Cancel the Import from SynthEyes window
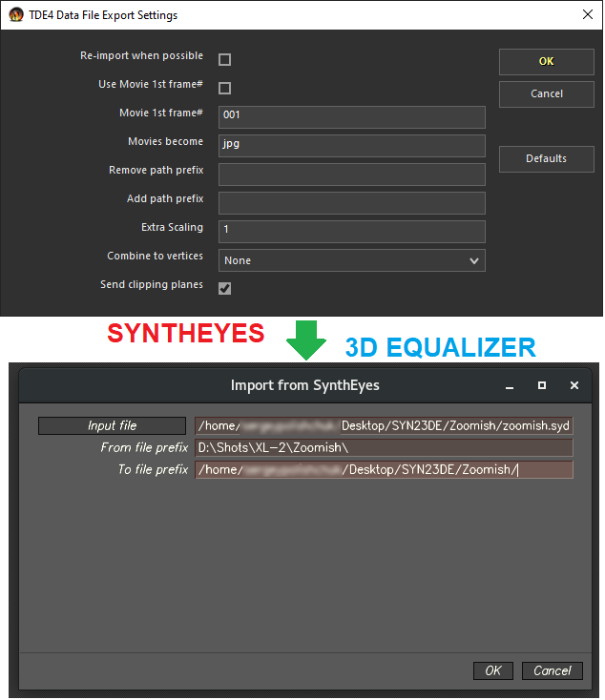 click(553, 670)
